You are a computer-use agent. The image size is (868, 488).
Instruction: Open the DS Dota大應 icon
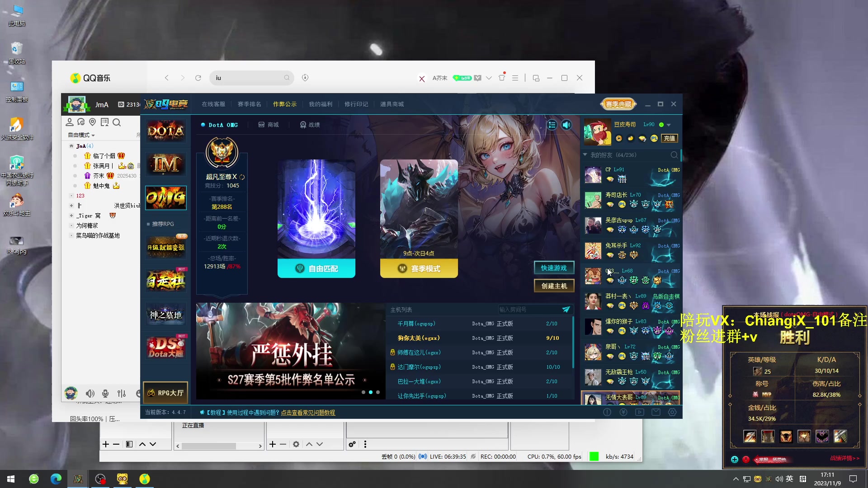[165, 347]
